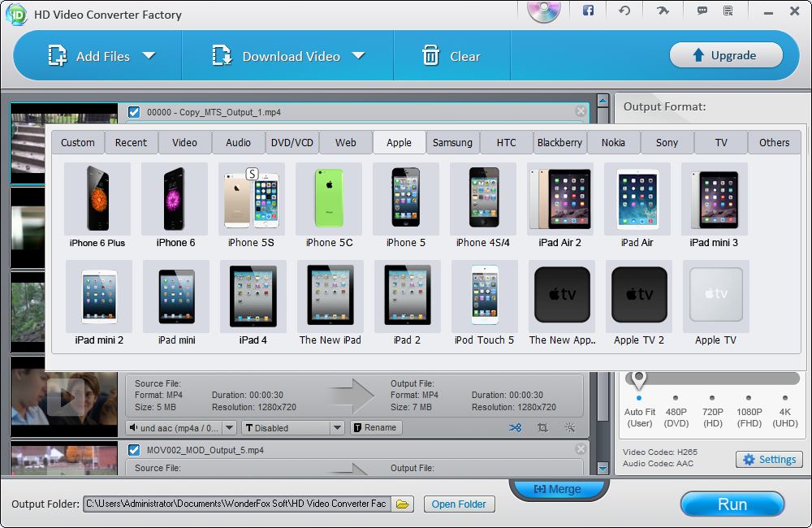This screenshot has height=528, width=812.
Task: Switch to the Custom format tab
Action: [78, 142]
